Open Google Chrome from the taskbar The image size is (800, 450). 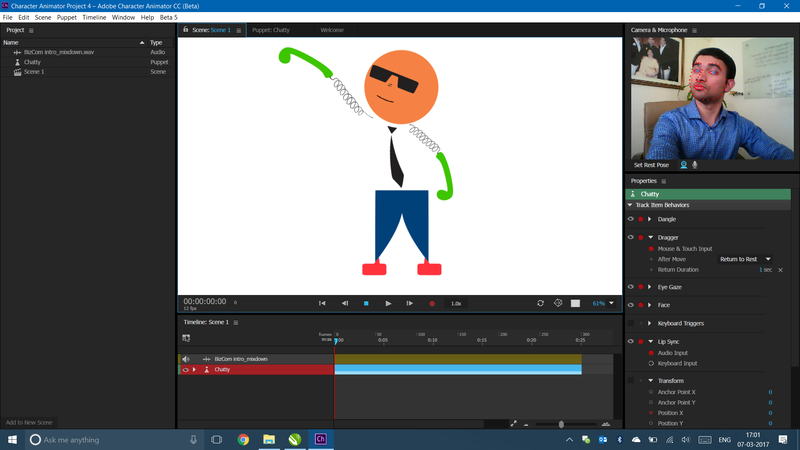[243, 439]
